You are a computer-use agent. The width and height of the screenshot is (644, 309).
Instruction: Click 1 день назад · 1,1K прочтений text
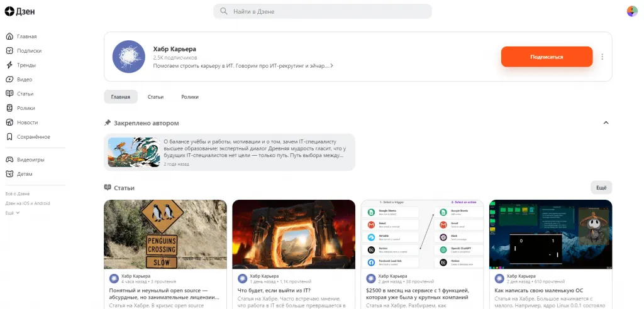tap(280, 282)
